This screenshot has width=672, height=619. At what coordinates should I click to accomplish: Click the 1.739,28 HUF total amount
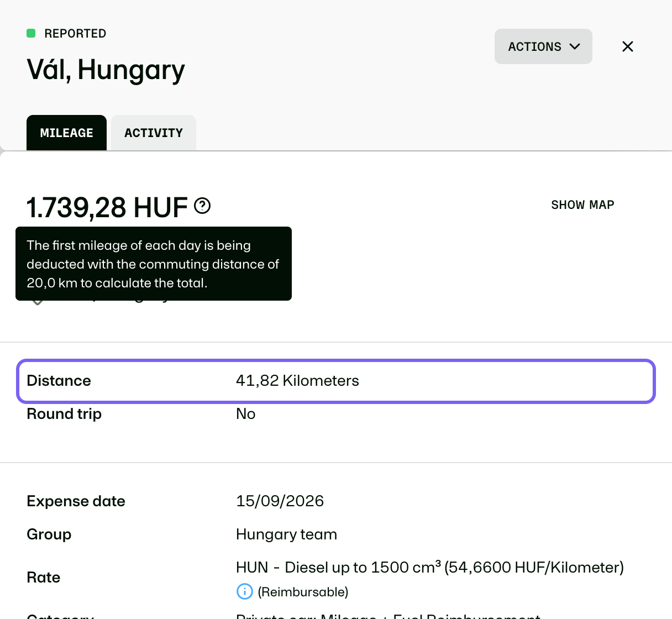pyautogui.click(x=107, y=207)
